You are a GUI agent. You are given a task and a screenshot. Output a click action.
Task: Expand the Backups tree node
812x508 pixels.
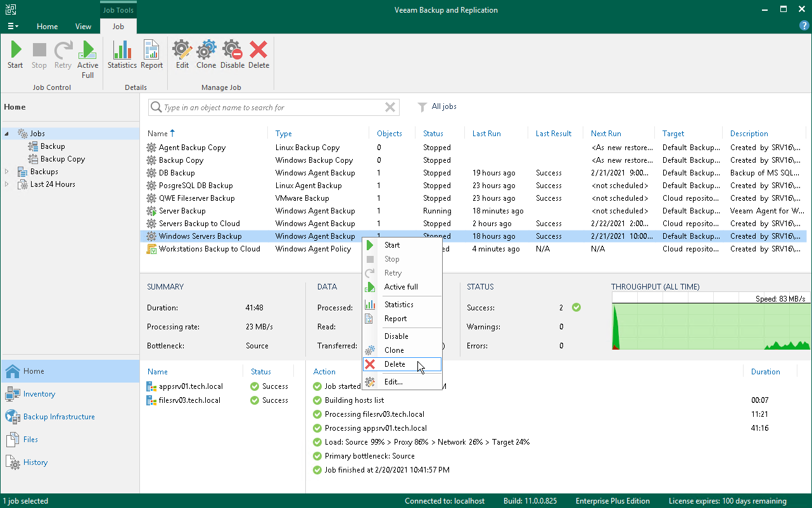[7, 172]
